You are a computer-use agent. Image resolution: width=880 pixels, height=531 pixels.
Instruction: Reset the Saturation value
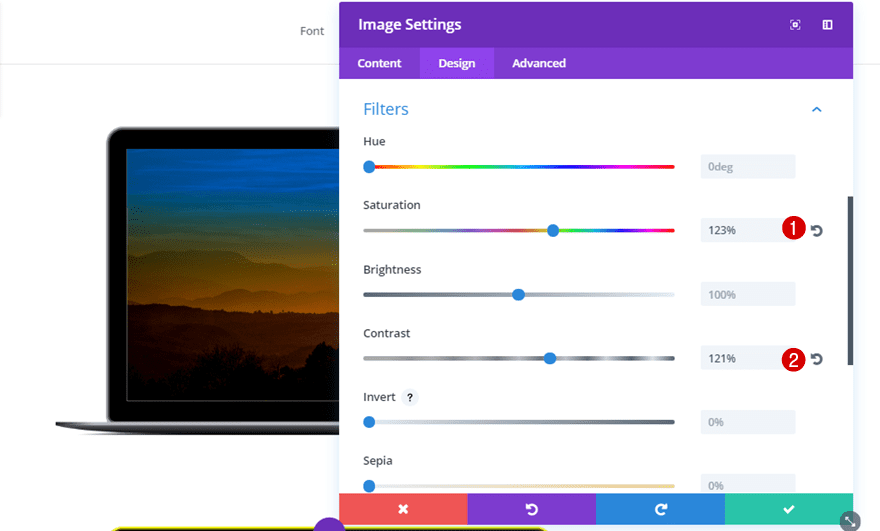(x=817, y=231)
